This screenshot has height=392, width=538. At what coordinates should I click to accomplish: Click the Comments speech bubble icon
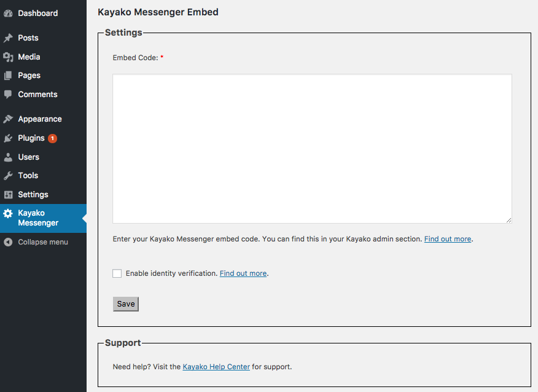pyautogui.click(x=8, y=95)
